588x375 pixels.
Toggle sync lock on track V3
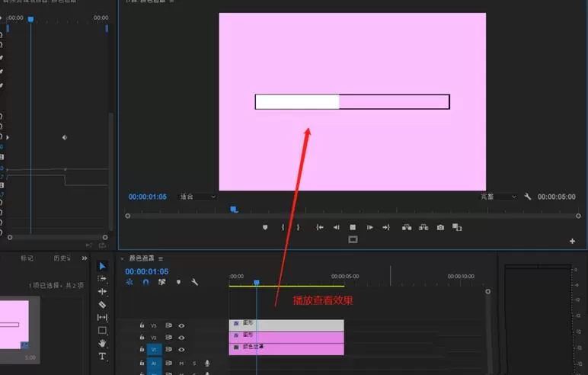tap(169, 325)
